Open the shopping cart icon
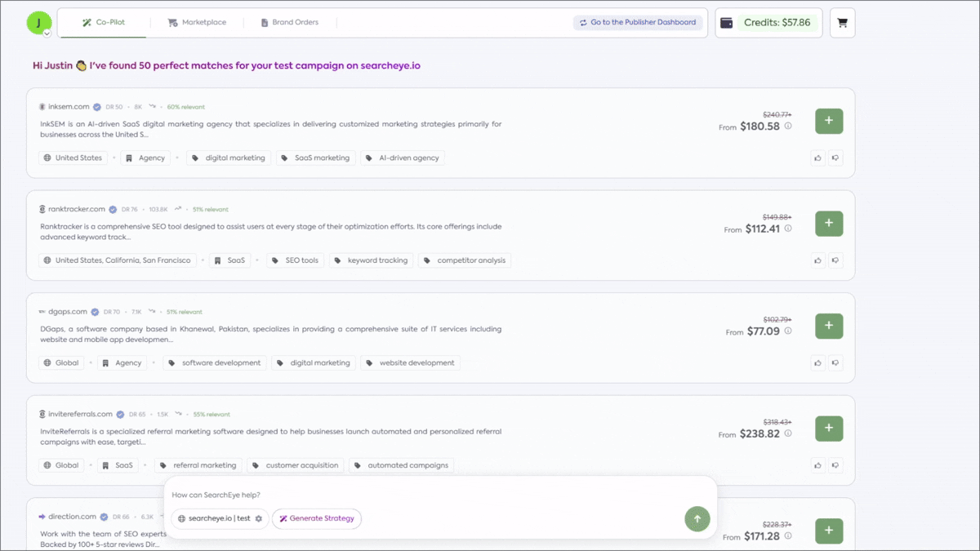Image resolution: width=980 pixels, height=551 pixels. tap(842, 23)
